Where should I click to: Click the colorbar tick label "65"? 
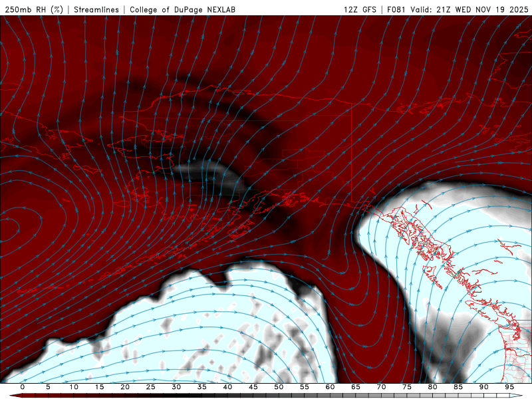(x=356, y=387)
